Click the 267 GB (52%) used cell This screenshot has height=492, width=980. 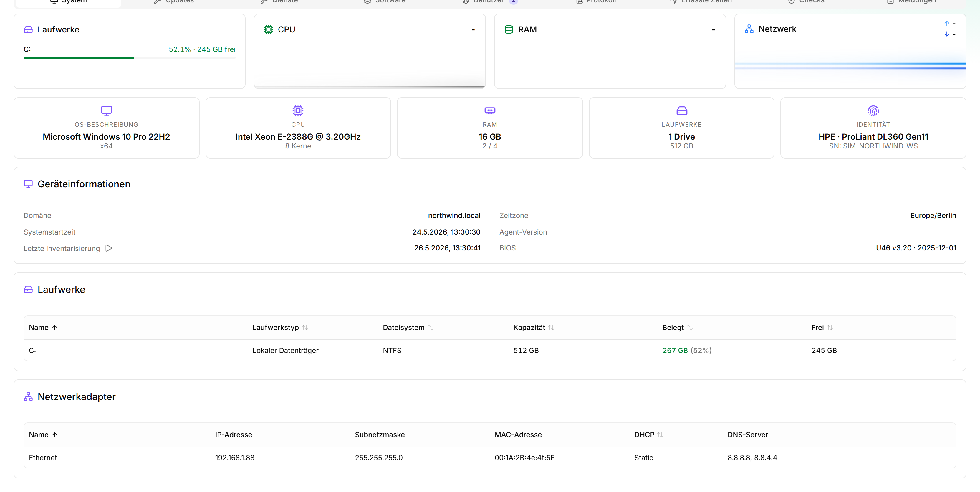(x=687, y=351)
